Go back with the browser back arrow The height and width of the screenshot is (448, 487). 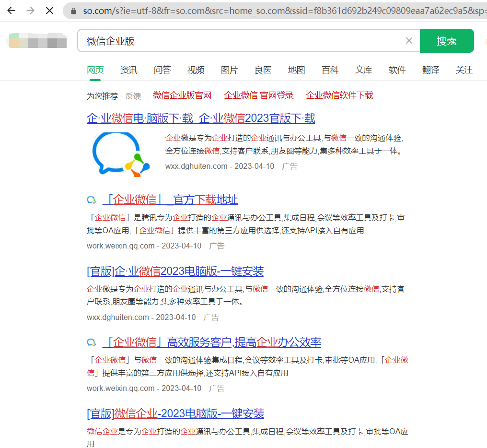click(x=11, y=11)
